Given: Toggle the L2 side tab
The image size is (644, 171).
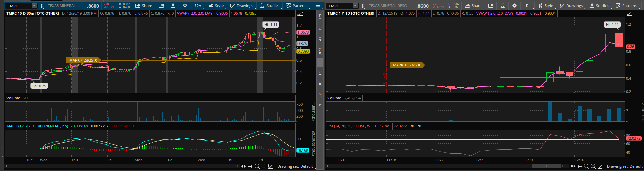Looking at the screenshot, I should (320, 95).
